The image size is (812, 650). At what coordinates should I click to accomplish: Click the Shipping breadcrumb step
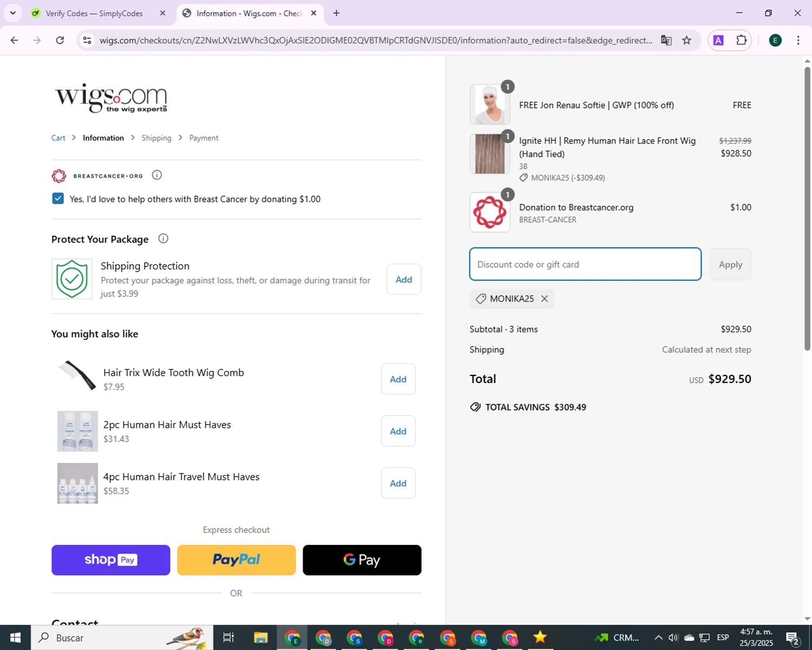156,138
